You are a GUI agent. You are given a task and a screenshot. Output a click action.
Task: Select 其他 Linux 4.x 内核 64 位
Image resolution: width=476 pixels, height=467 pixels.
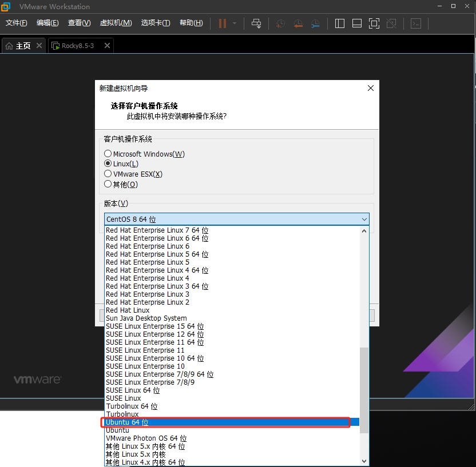click(x=232, y=462)
